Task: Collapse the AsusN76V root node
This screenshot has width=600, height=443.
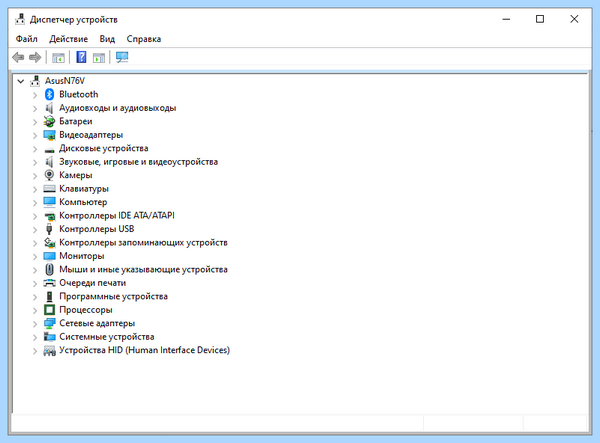Action: coord(21,81)
